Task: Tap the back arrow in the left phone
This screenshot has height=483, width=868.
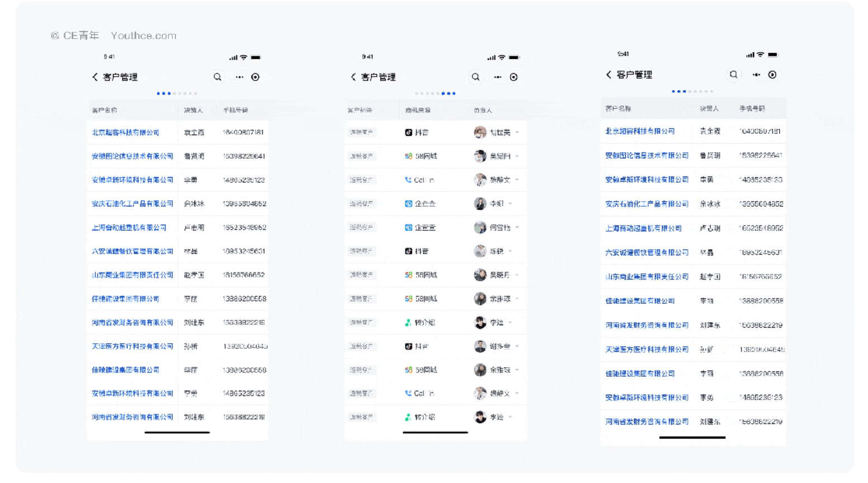Action: pyautogui.click(x=95, y=77)
